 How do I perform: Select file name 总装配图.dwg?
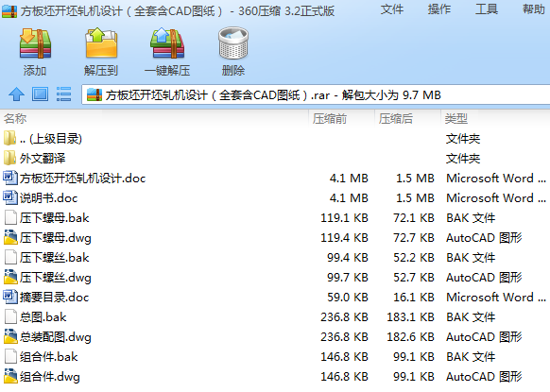point(56,337)
